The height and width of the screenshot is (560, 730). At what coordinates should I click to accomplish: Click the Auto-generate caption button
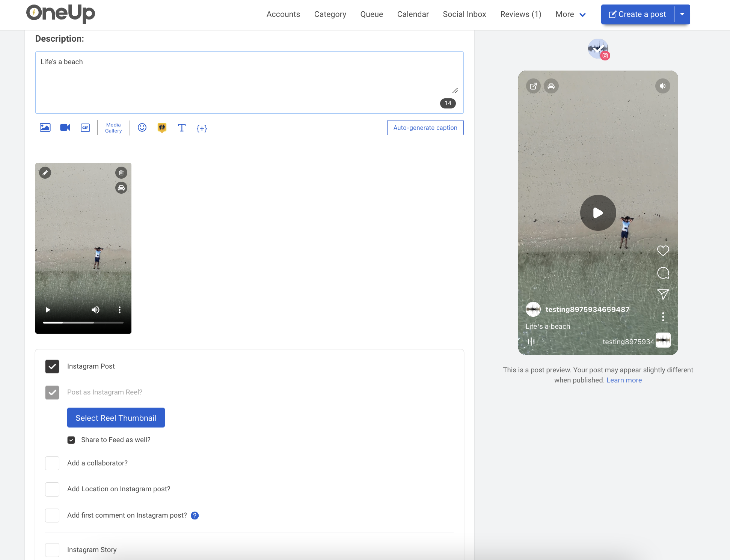click(425, 128)
